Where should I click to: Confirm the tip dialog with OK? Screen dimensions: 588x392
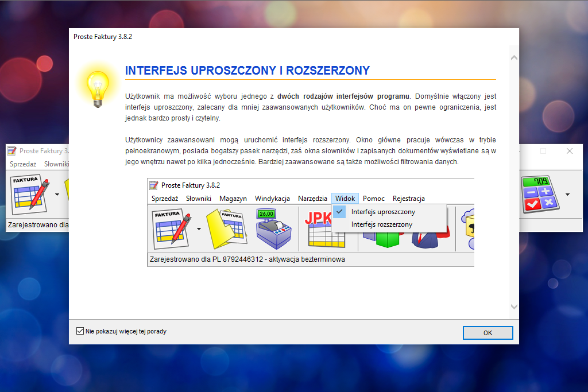(488, 333)
